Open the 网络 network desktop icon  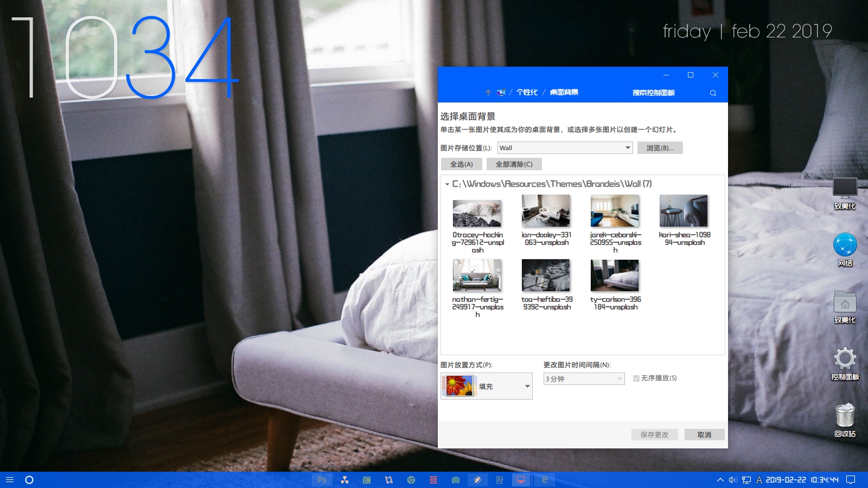[x=845, y=250]
